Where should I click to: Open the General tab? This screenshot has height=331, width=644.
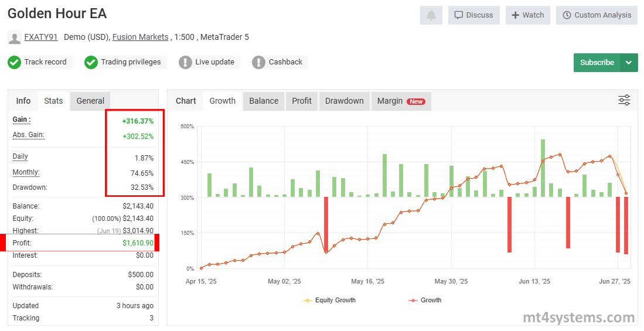click(x=90, y=101)
